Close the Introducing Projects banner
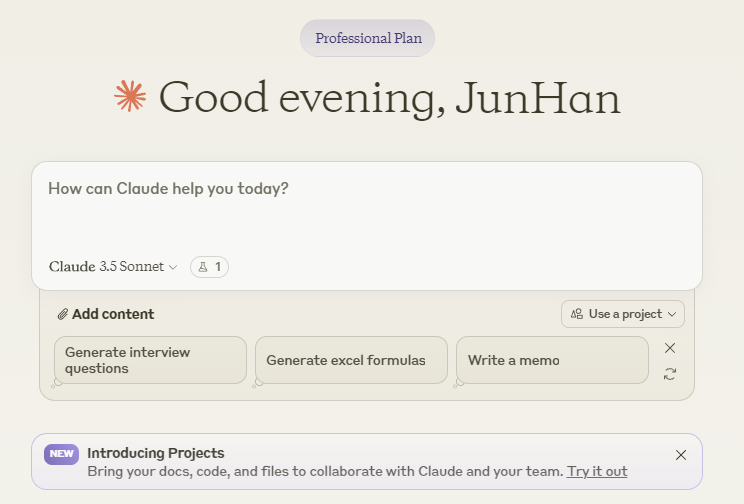The height and width of the screenshot is (504, 744). (x=681, y=455)
